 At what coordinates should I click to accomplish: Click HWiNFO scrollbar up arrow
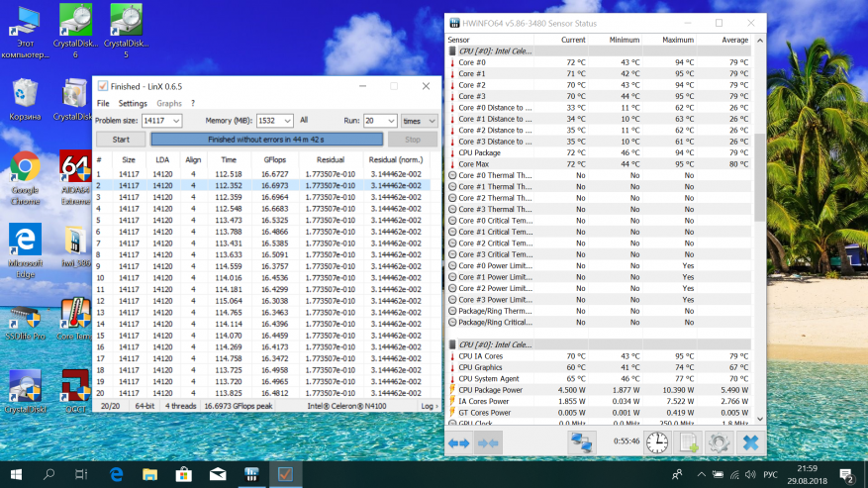pyautogui.click(x=759, y=41)
